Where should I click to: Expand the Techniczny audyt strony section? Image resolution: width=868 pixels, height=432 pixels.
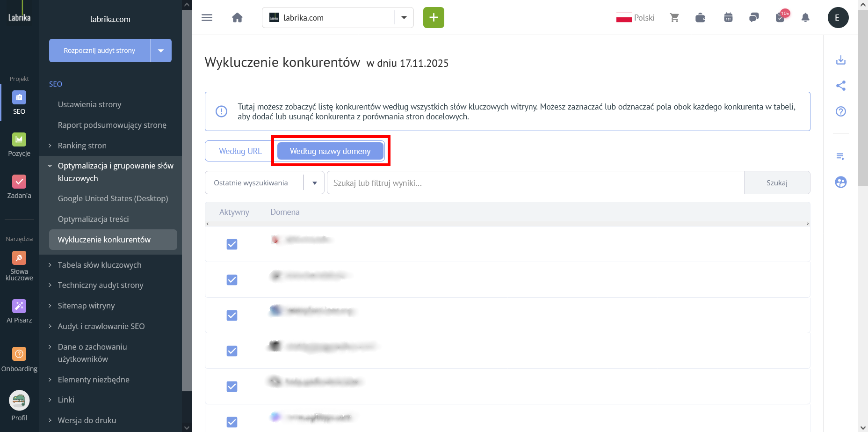100,285
